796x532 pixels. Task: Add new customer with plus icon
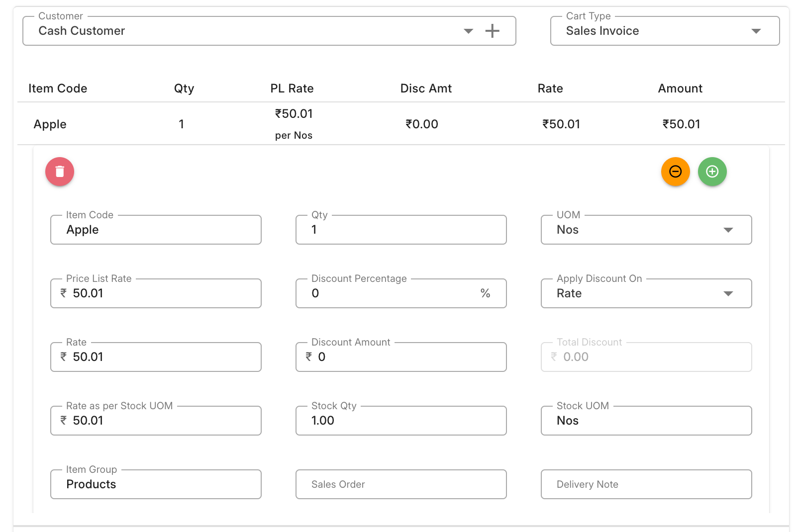point(492,31)
